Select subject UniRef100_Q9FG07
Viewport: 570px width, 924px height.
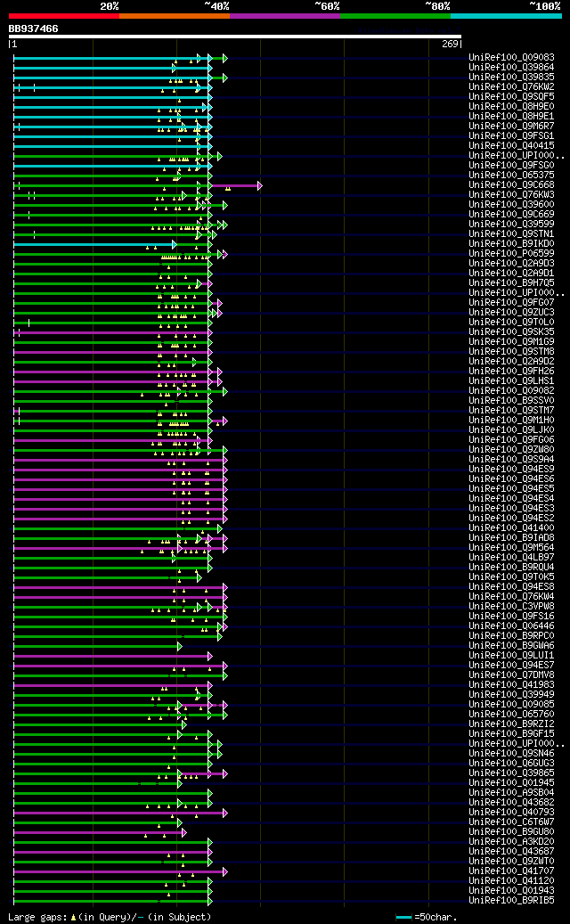click(x=511, y=303)
